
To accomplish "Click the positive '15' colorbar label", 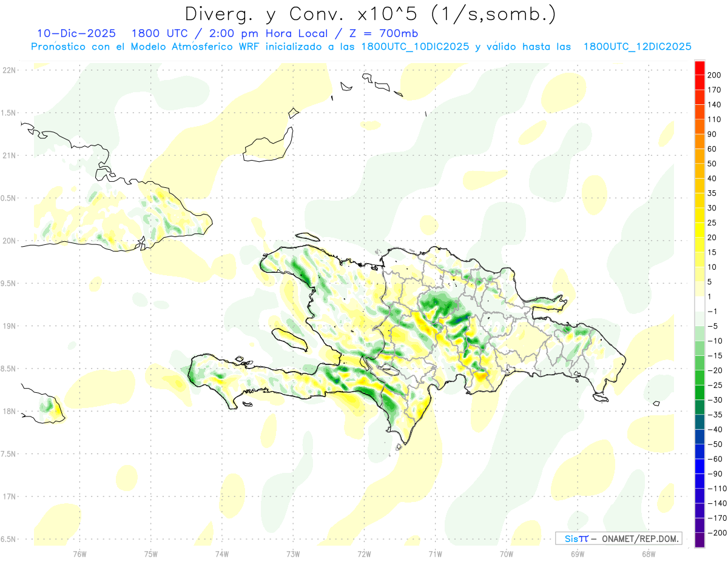I will point(713,252).
